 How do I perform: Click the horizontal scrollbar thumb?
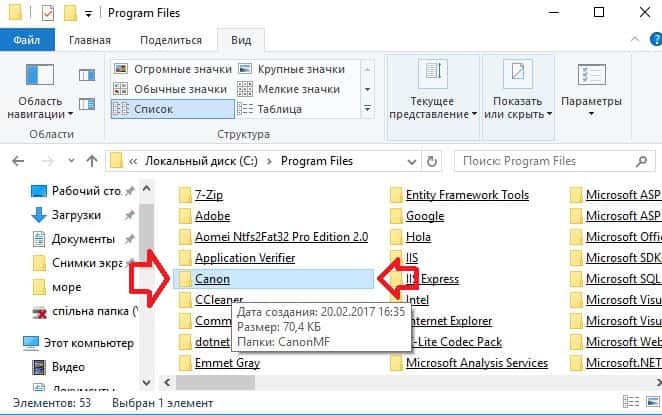[215, 383]
